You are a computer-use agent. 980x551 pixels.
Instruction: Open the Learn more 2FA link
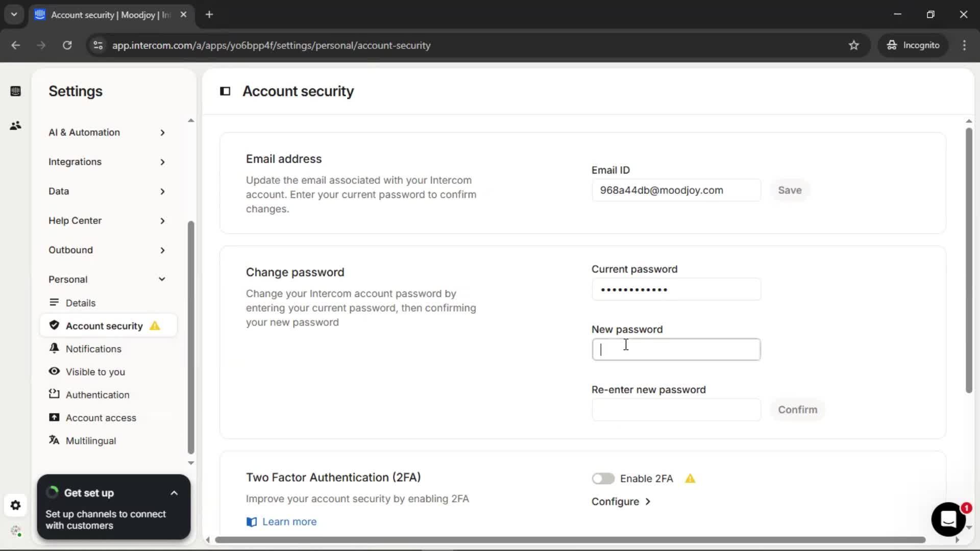click(x=289, y=522)
